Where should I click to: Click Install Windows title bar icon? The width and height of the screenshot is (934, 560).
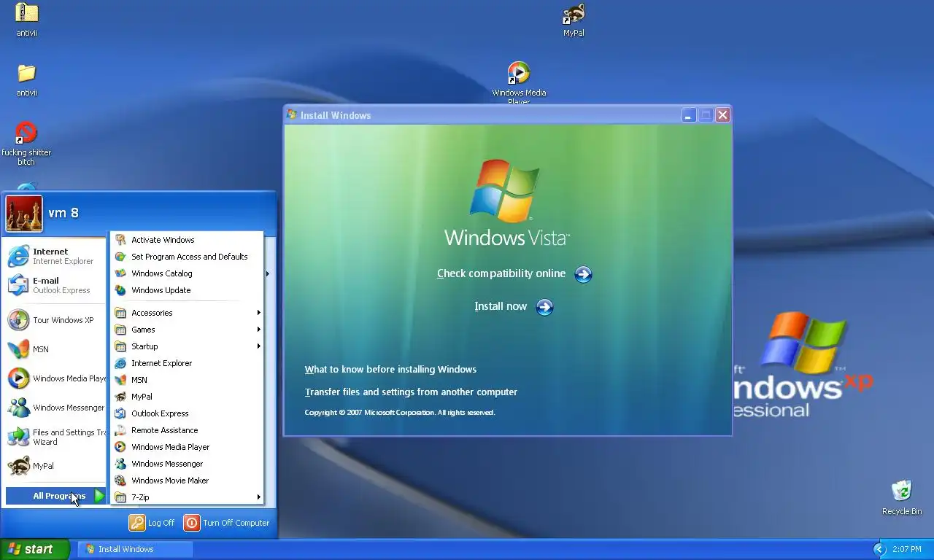pos(292,114)
